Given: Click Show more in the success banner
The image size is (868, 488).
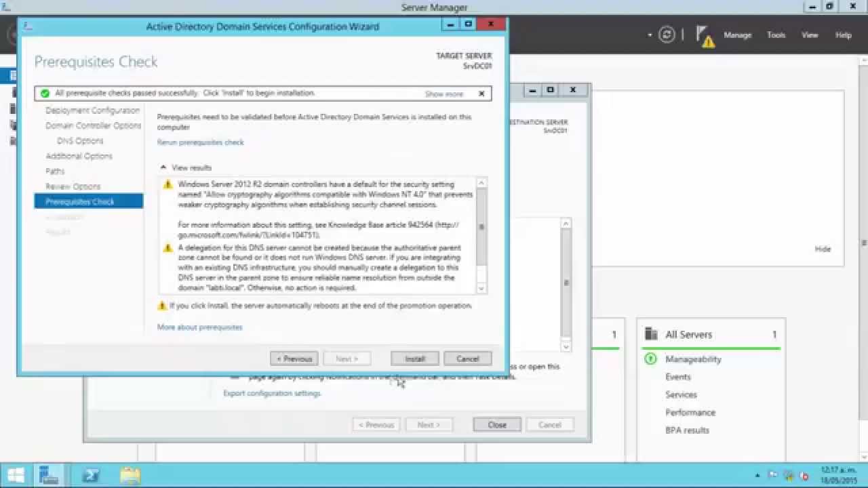Looking at the screenshot, I should [x=444, y=94].
